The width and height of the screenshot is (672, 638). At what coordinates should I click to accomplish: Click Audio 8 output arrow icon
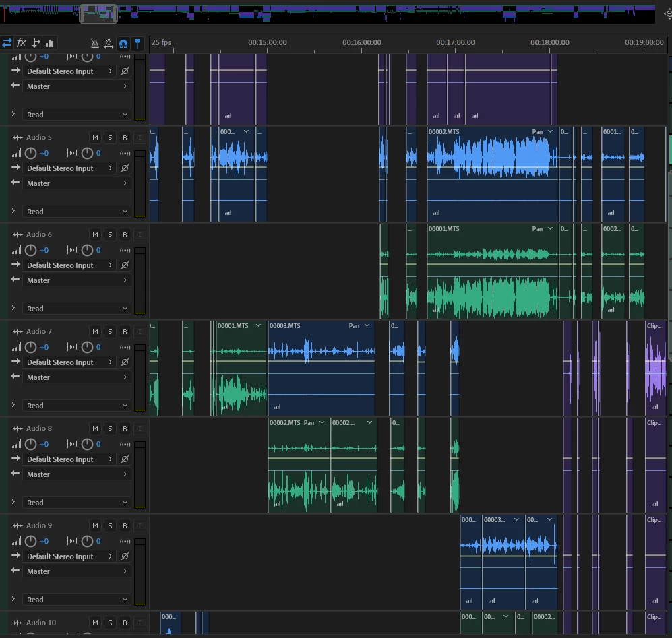tap(16, 473)
